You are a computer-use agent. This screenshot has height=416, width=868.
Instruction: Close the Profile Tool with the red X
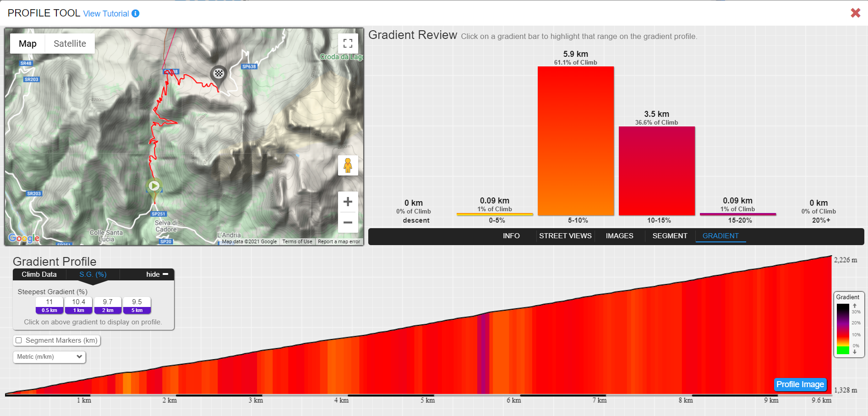[x=855, y=13]
